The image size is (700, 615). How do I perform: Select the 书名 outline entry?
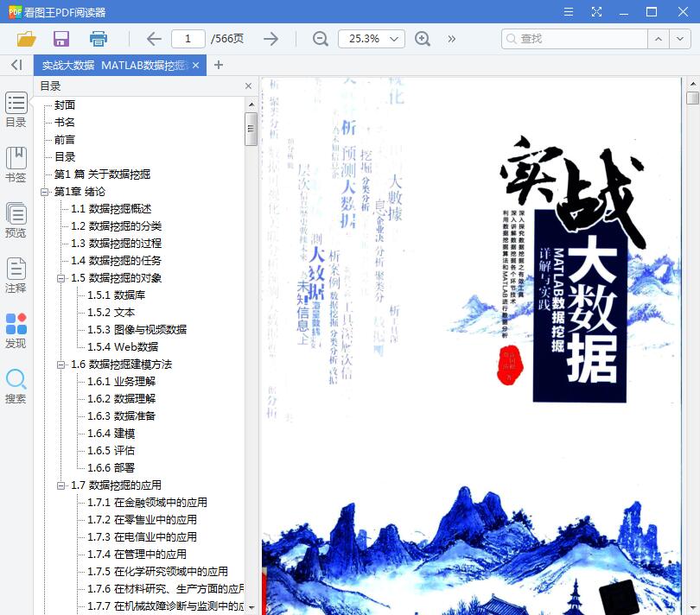[x=65, y=123]
